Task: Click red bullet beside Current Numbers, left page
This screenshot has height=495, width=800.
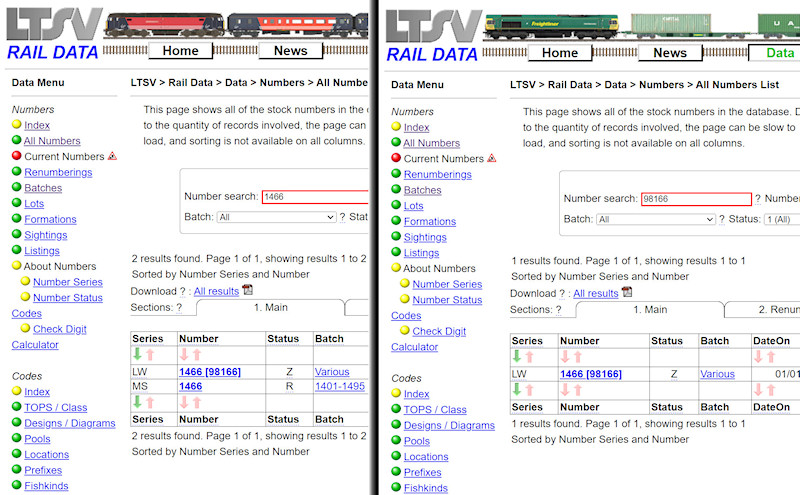Action: pos(16,156)
